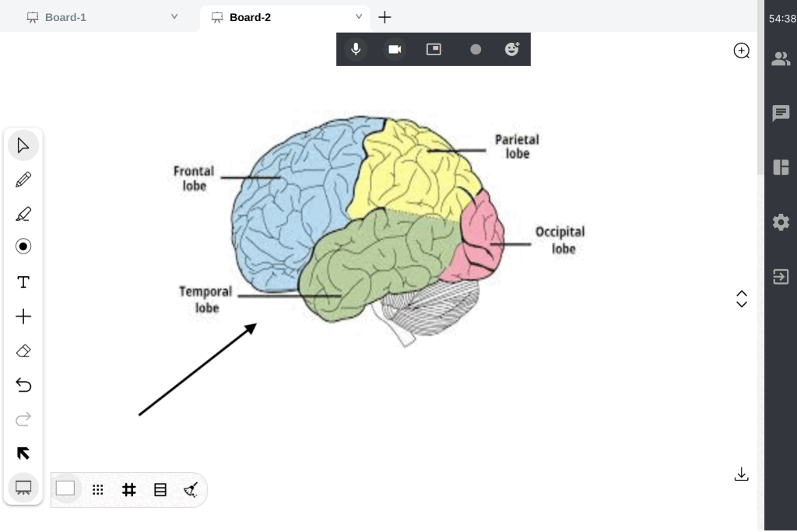Undo the last whiteboard action
The image size is (797, 532).
click(x=23, y=385)
